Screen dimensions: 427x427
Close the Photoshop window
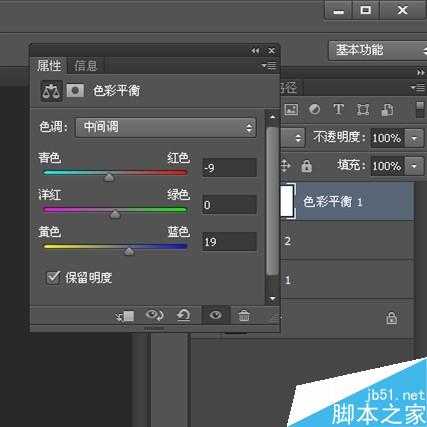pos(402,11)
